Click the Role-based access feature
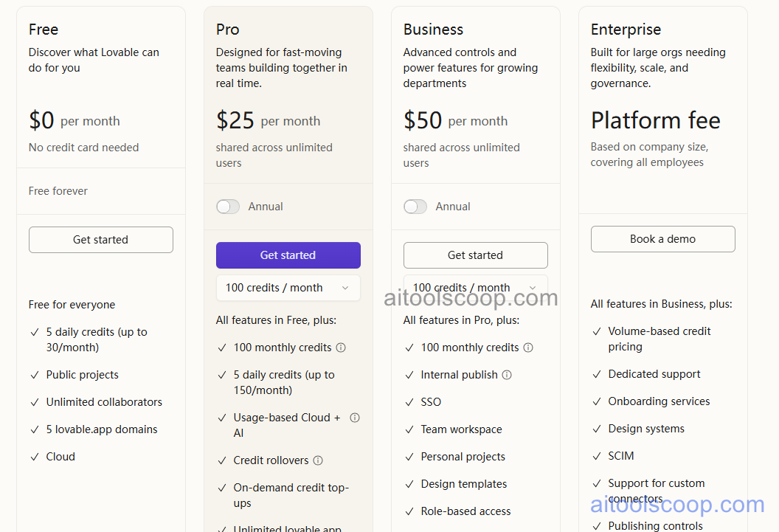Viewport: 779px width, 532px height. (x=465, y=511)
